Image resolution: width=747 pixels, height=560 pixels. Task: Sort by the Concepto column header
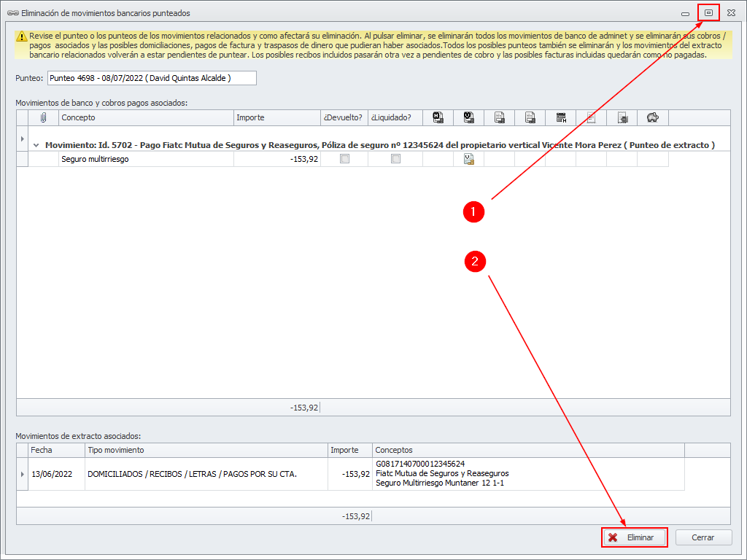146,117
